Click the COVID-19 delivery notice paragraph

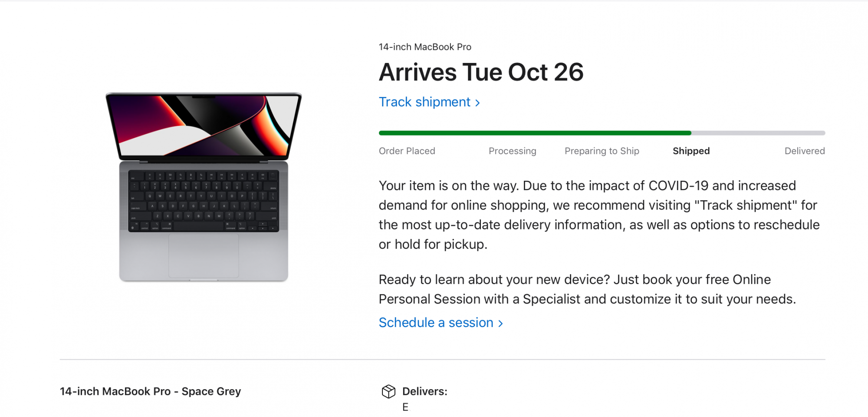(x=599, y=215)
